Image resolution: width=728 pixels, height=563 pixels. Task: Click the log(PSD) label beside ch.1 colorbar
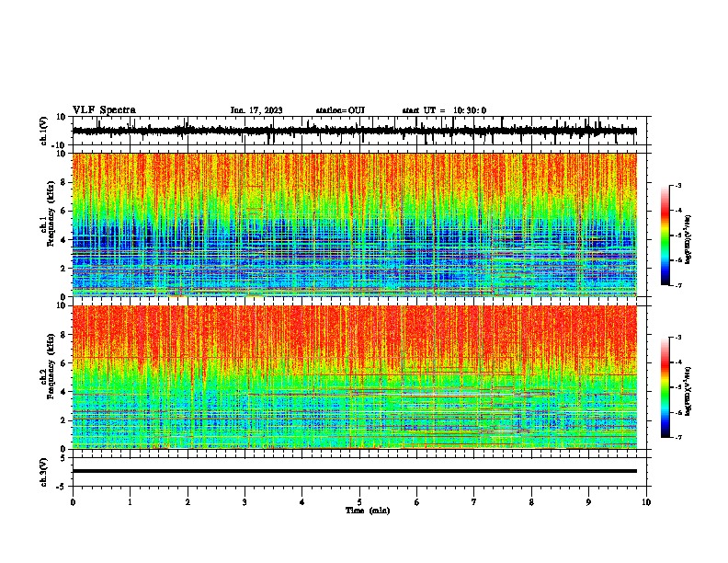point(688,240)
